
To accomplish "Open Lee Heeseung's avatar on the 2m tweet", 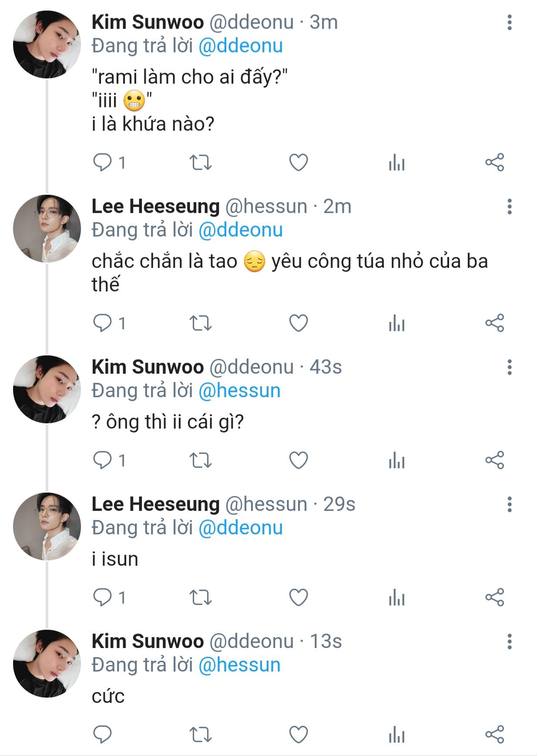I will 47,229.
